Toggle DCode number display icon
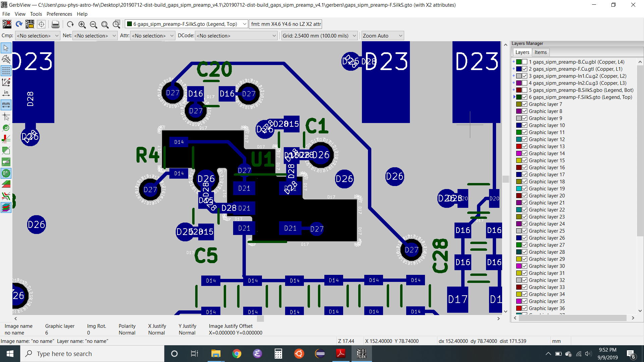Viewport: 644px width, 362px height. tap(6, 173)
